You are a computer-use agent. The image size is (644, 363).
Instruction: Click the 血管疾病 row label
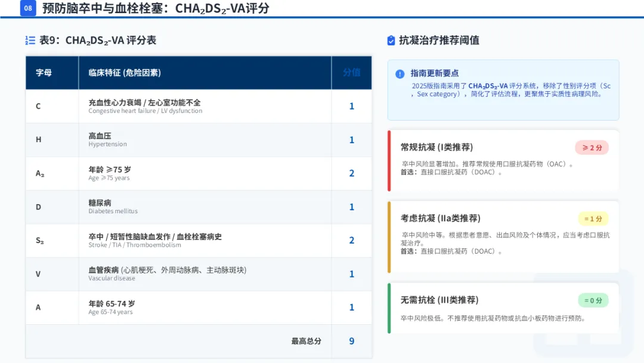167,270
